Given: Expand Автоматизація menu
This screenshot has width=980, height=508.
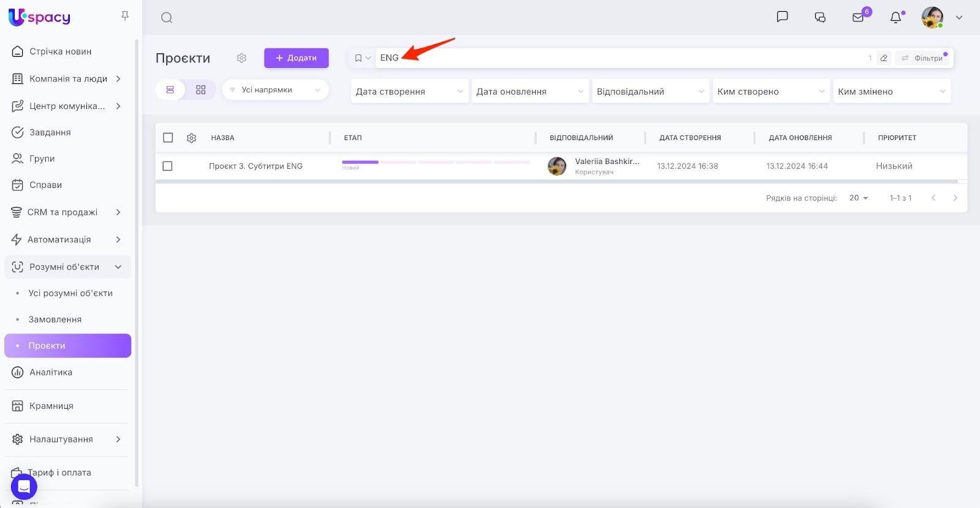Looking at the screenshot, I should [68, 239].
